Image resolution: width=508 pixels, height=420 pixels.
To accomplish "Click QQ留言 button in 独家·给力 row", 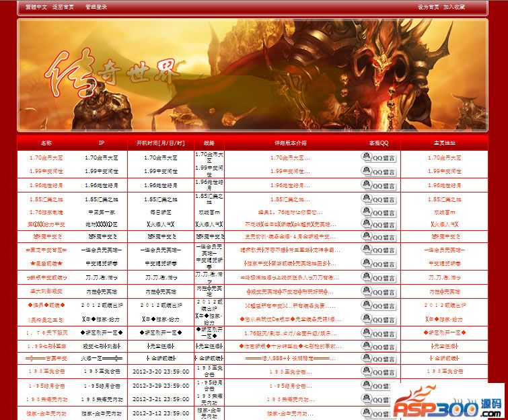I will click(378, 319).
